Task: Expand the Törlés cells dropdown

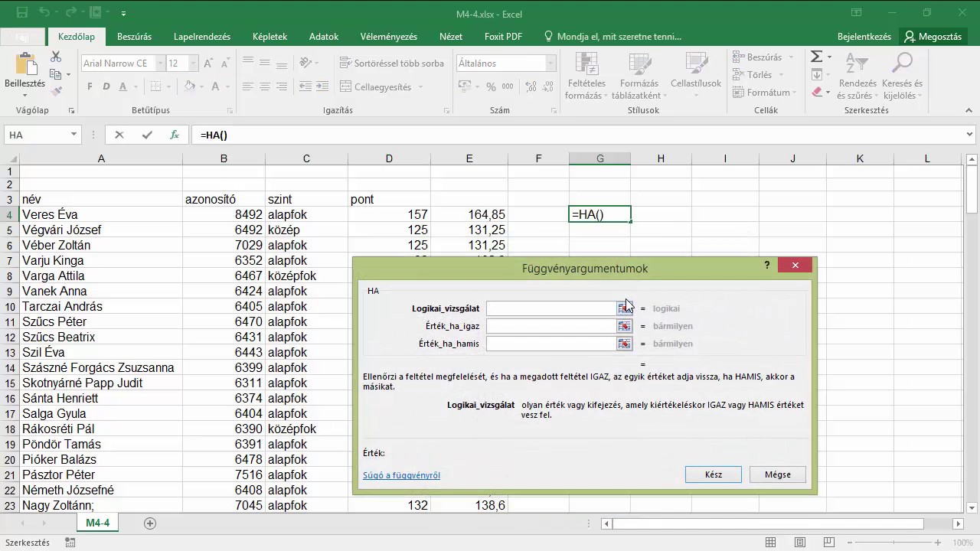Action: click(x=781, y=75)
